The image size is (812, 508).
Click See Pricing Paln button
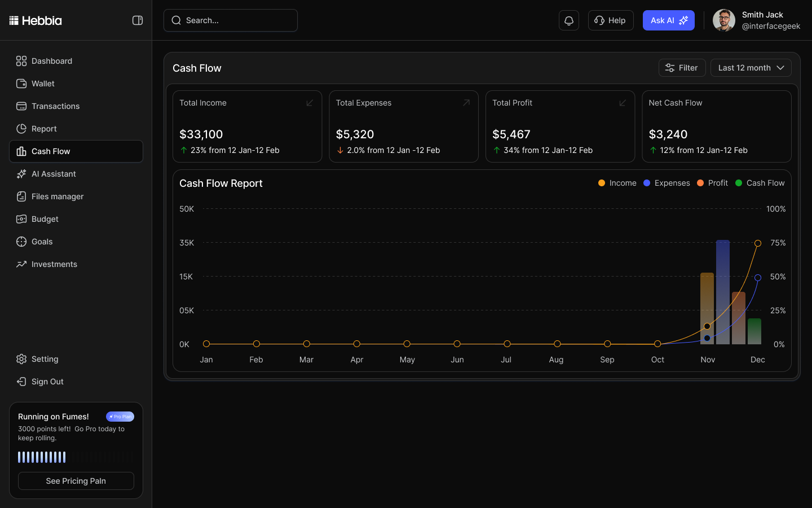coord(76,481)
